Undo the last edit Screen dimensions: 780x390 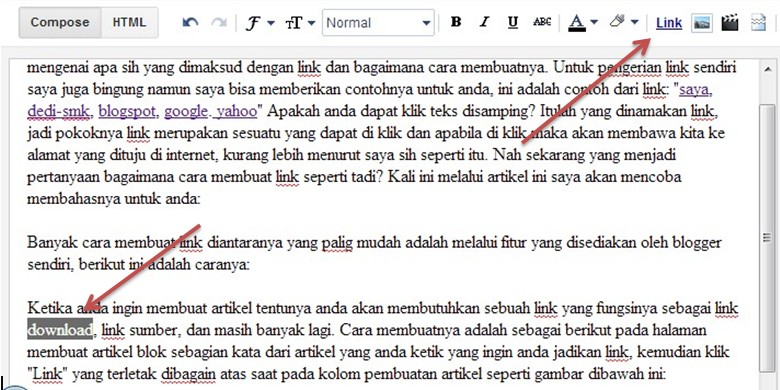(191, 22)
